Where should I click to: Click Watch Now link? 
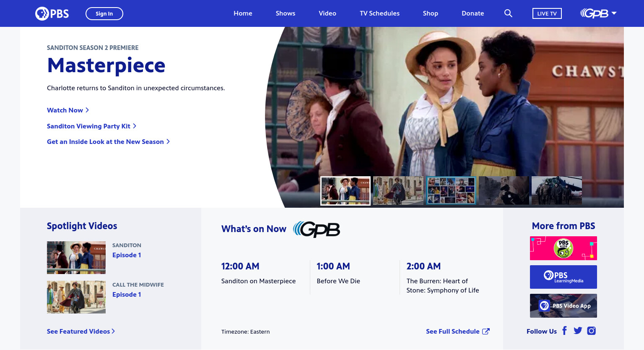(68, 110)
